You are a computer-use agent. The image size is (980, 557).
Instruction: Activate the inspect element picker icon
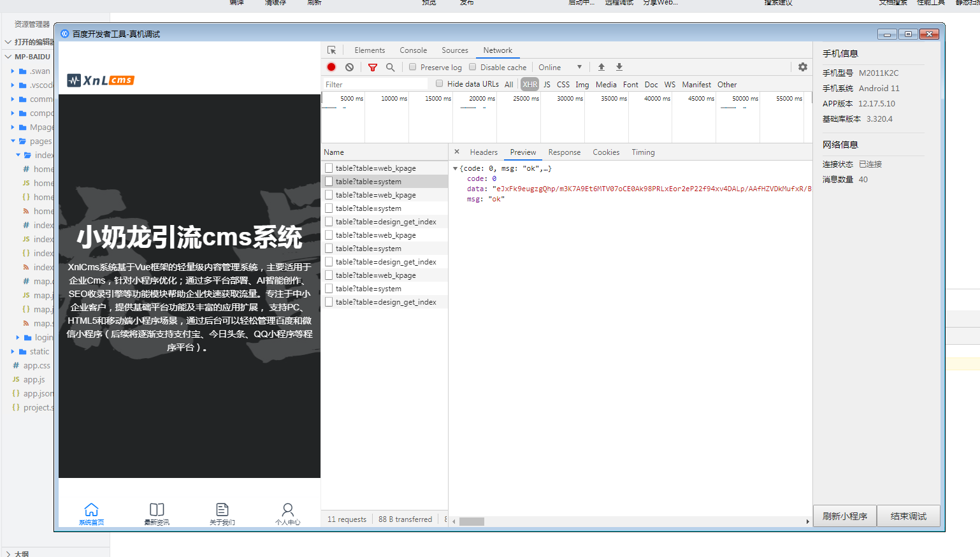pyautogui.click(x=331, y=50)
